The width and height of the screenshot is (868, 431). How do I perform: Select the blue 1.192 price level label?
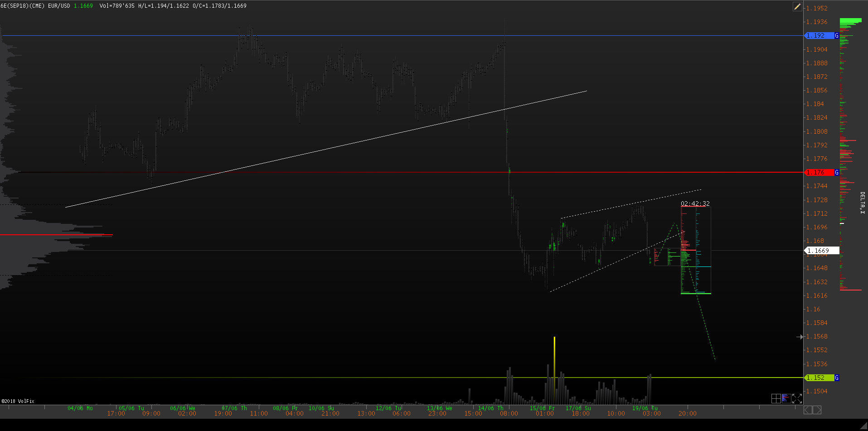click(819, 35)
